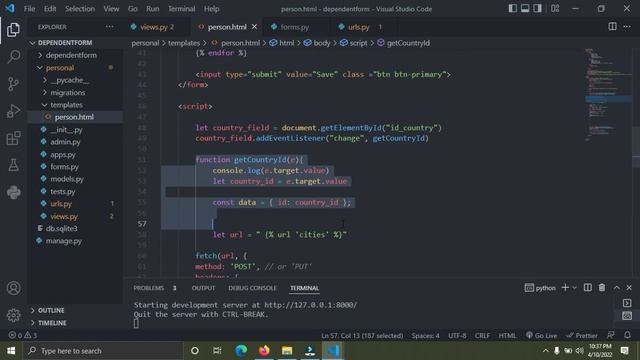Open Windows Start menu
The width and height of the screenshot is (640, 360).
[x=11, y=351]
